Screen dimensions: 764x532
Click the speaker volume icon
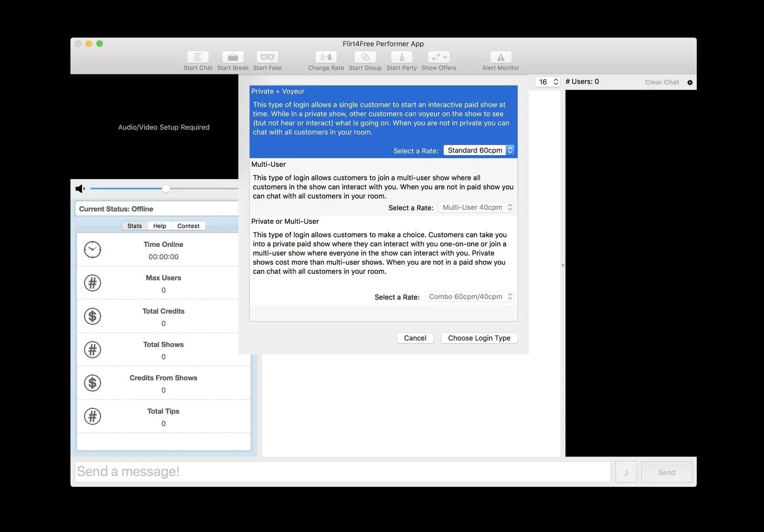click(80, 189)
